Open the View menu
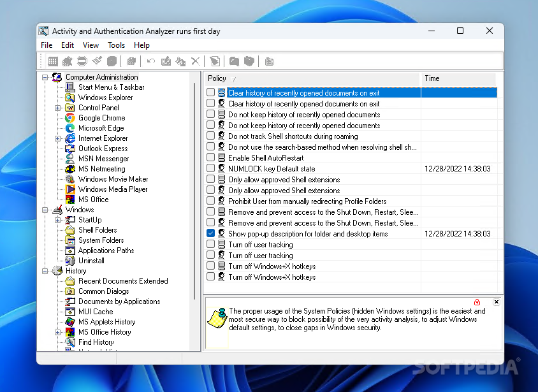The image size is (538, 392). [x=91, y=45]
